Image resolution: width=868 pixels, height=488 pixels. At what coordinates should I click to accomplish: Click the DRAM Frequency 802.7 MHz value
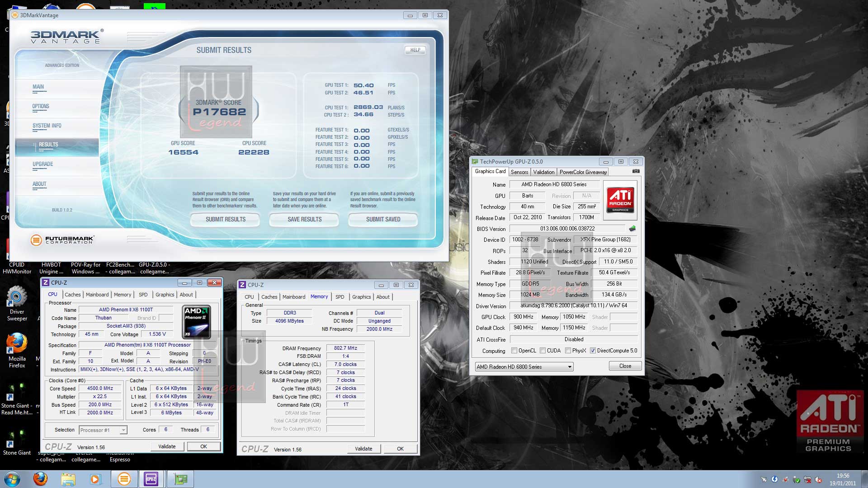[345, 348]
